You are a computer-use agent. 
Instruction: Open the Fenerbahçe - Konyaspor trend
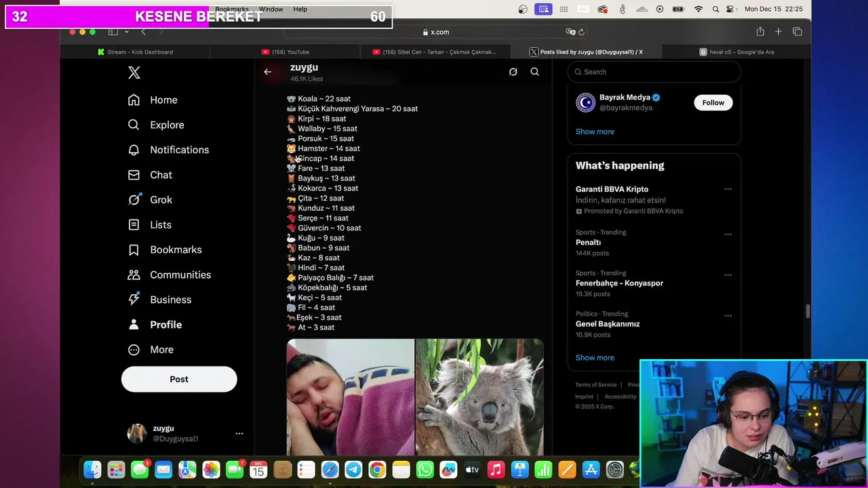click(x=619, y=283)
